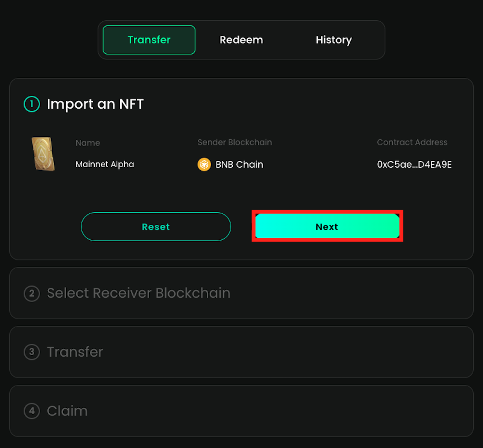Click the step 1 circle icon
Screen dimensions: 483x448
pos(32,104)
